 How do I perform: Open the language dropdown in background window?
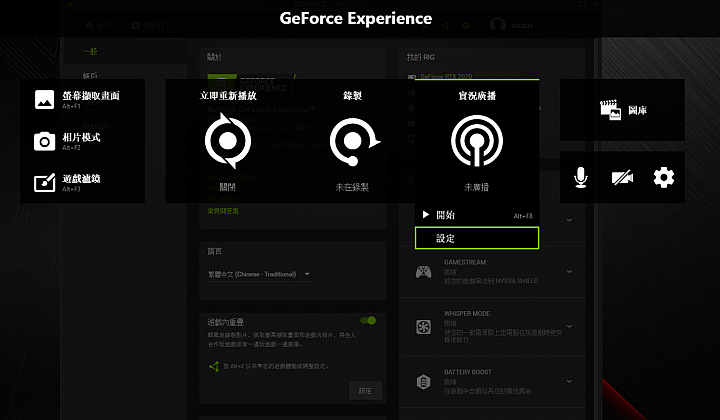(x=260, y=274)
